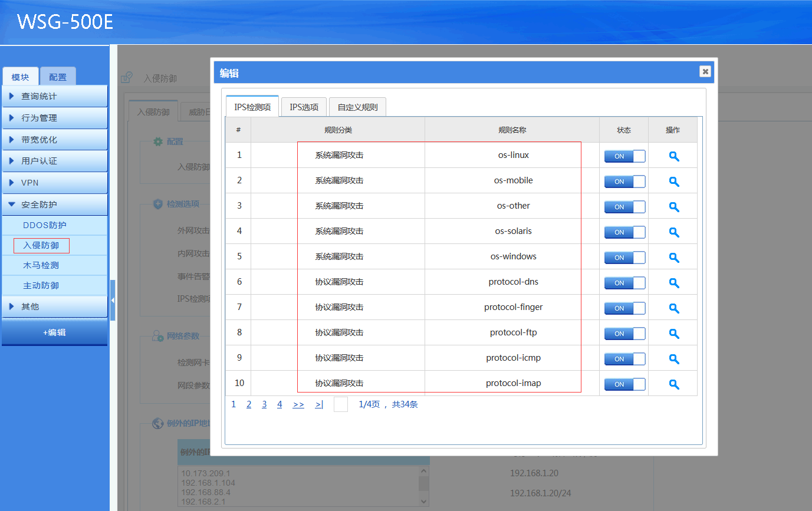Open magnifier icon for protocol-dns row

(x=674, y=283)
